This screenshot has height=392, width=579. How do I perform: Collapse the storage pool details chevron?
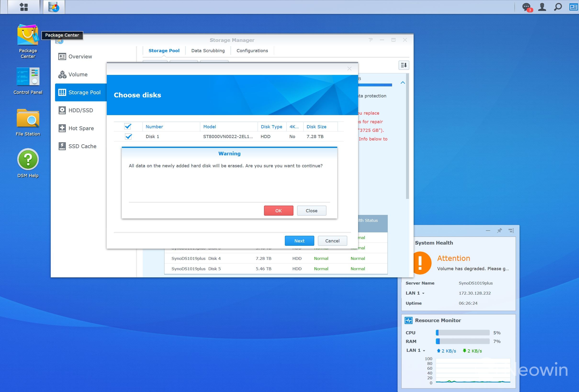coord(403,82)
